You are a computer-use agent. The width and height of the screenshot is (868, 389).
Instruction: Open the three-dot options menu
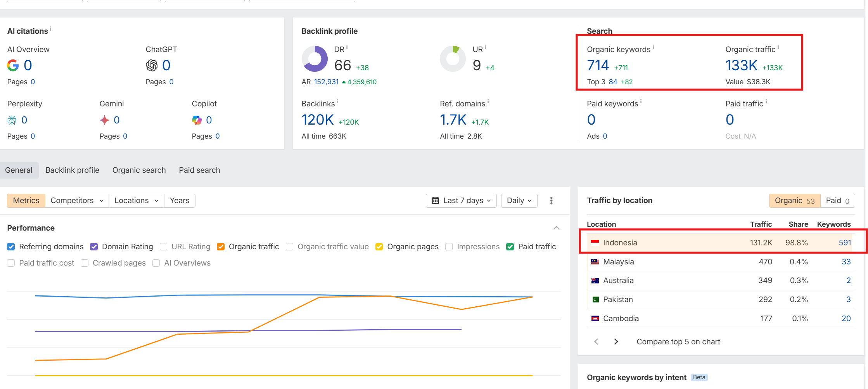551,200
